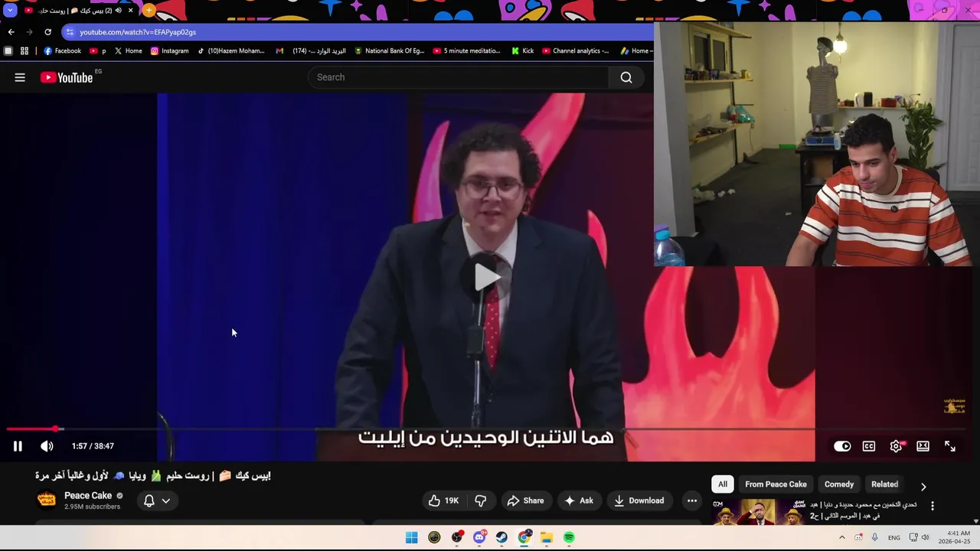Open the Ask button

579,500
